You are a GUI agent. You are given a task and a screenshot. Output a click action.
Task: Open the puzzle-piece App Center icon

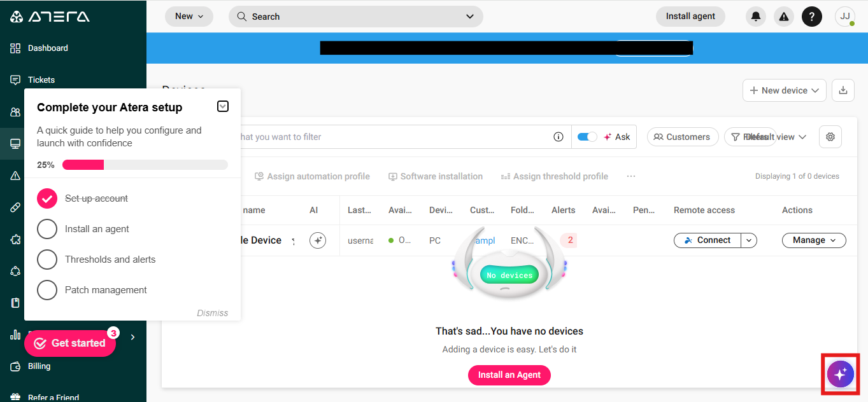16,239
